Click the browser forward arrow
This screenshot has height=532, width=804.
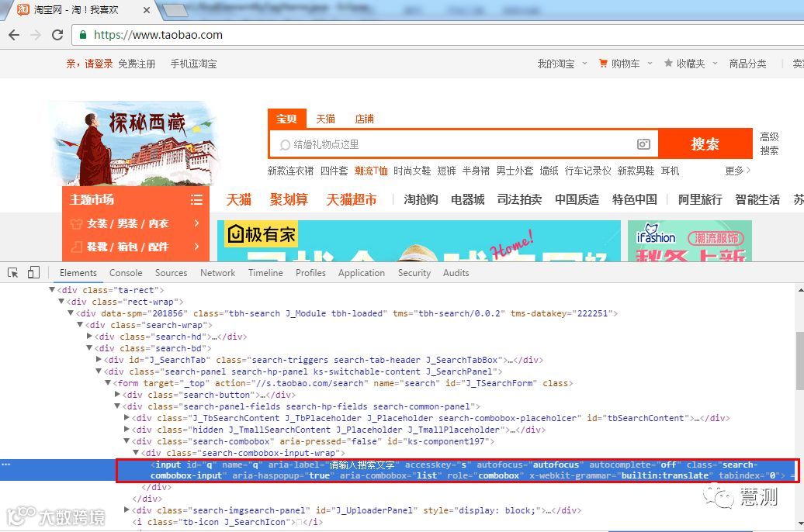[x=36, y=35]
